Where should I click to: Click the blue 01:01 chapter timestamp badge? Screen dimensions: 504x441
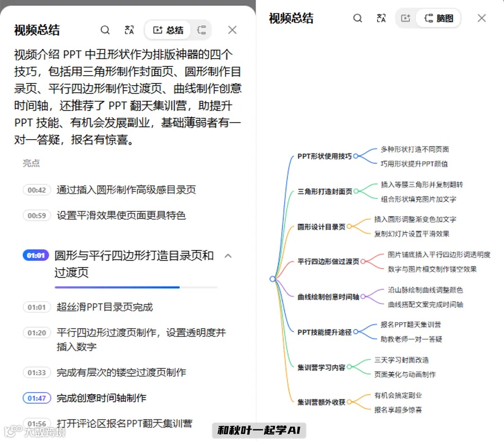pyautogui.click(x=36, y=255)
